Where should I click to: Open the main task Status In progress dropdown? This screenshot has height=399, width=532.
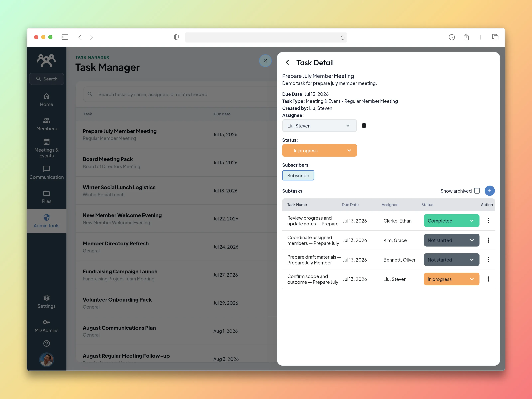pos(319,151)
